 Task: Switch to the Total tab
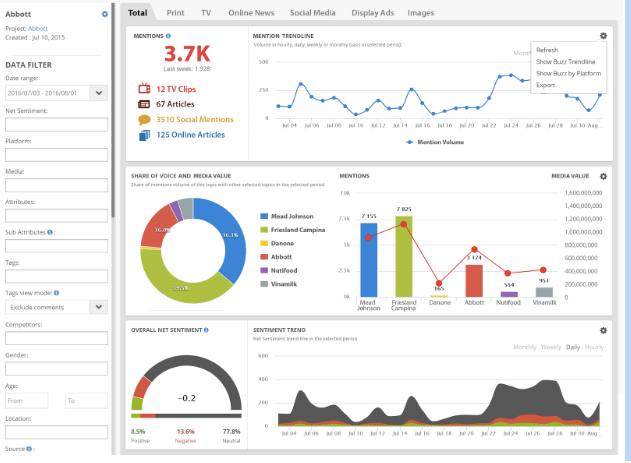138,13
